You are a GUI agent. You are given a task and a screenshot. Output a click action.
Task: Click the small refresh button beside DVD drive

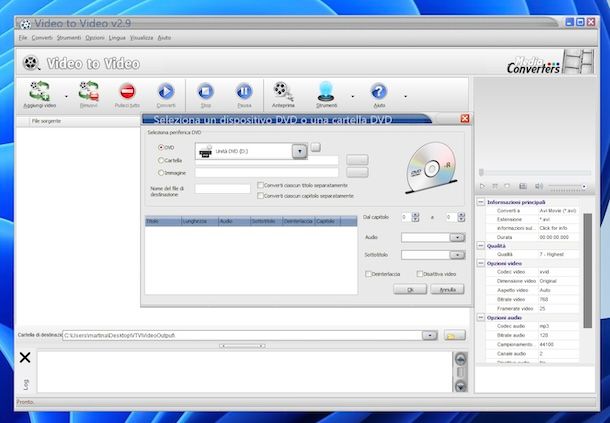point(316,147)
